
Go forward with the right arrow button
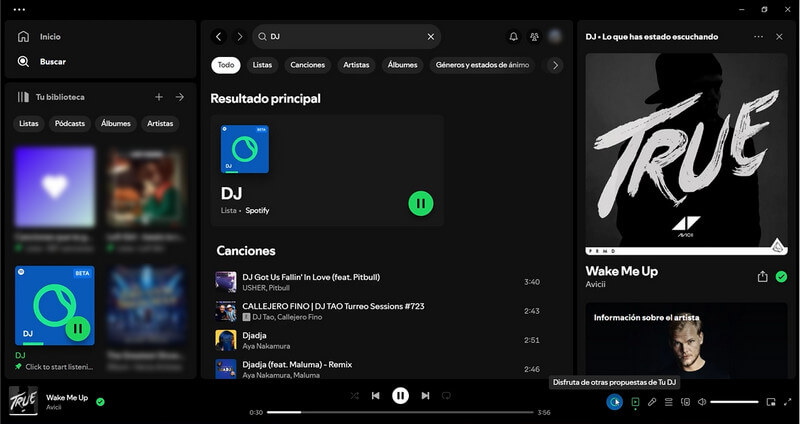tap(239, 37)
